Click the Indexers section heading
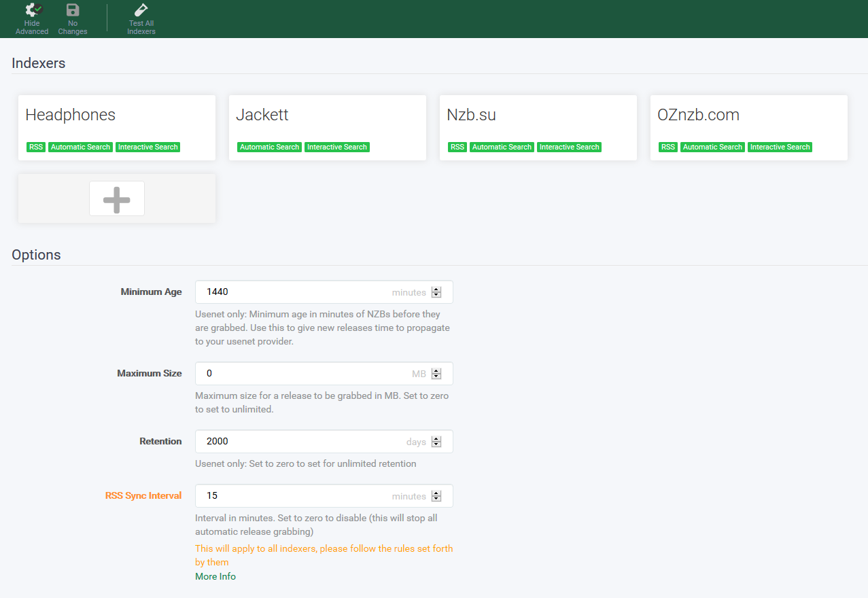Image resolution: width=868 pixels, height=598 pixels. [x=39, y=63]
